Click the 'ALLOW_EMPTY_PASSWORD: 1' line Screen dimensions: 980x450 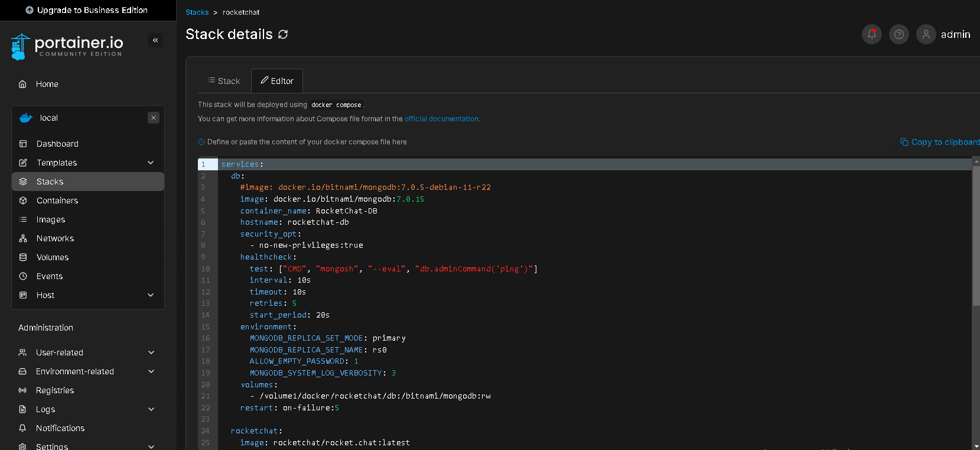coord(304,361)
